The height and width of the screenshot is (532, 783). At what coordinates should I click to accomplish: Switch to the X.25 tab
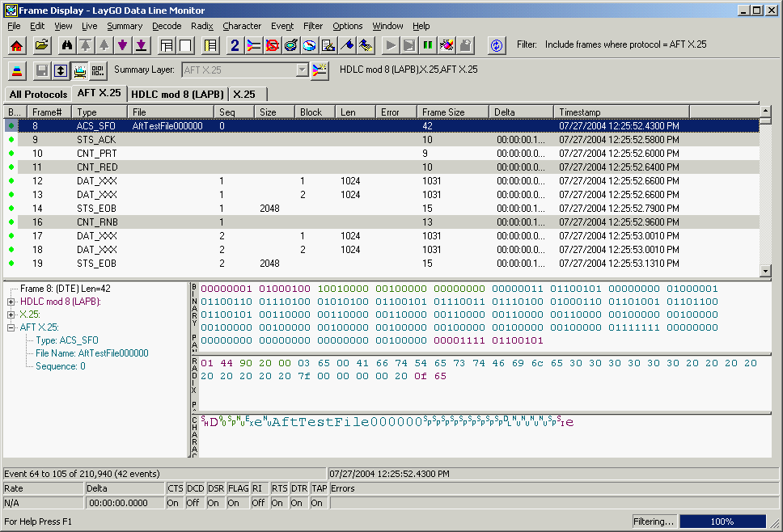244,95
